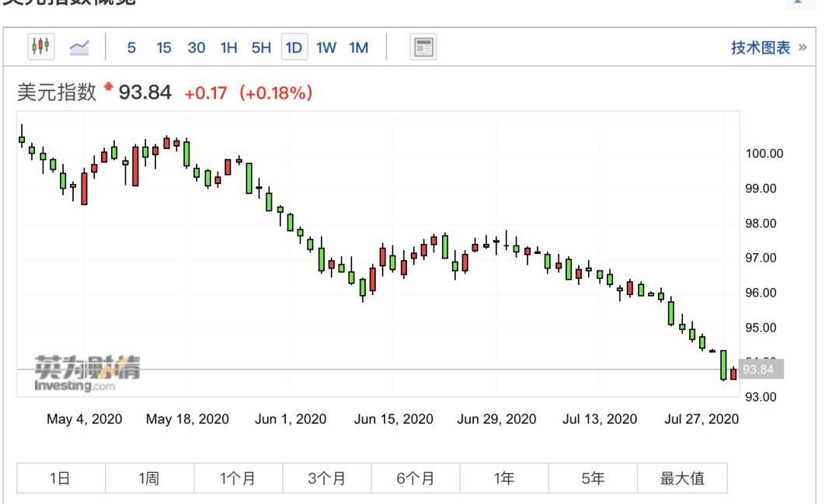This screenshot has width=839, height=504.
Task: Show the 1日 time range
Action: pyautogui.click(x=61, y=478)
